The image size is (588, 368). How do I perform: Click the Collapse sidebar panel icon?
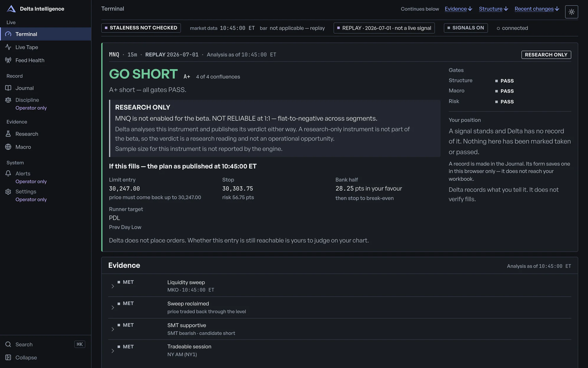[x=8, y=357]
